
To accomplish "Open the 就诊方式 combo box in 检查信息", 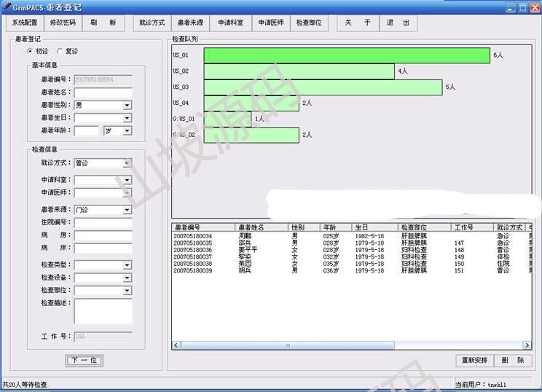I will tap(127, 163).
